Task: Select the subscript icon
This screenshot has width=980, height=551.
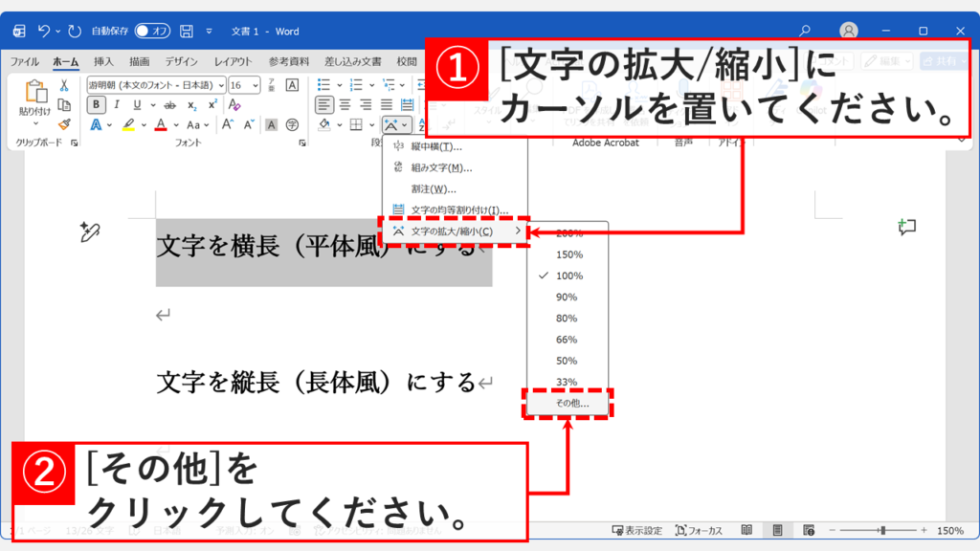Action: pos(191,105)
